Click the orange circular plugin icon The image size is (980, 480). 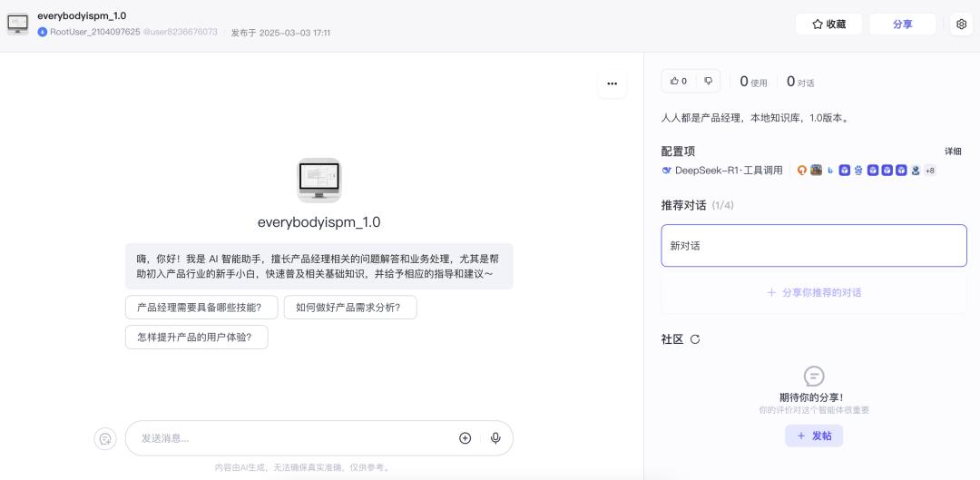click(802, 170)
